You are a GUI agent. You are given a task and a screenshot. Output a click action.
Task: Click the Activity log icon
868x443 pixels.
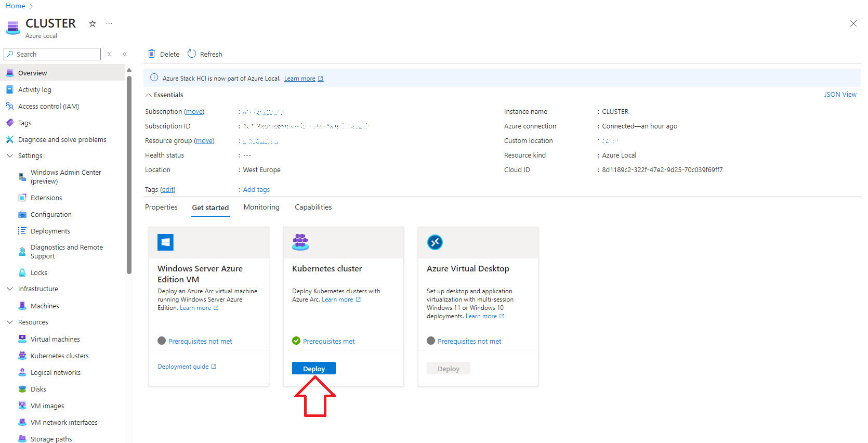click(x=10, y=89)
